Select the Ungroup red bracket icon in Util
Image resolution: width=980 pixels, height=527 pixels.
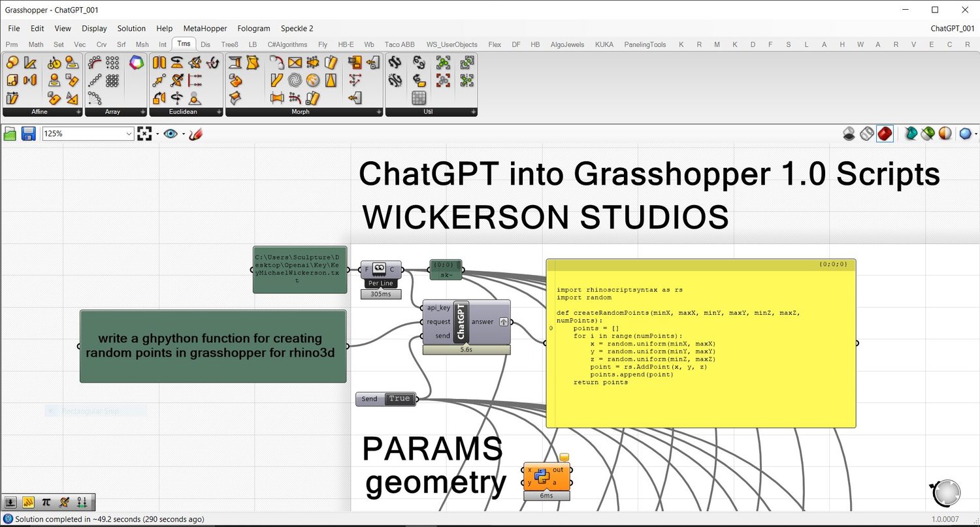[x=444, y=81]
